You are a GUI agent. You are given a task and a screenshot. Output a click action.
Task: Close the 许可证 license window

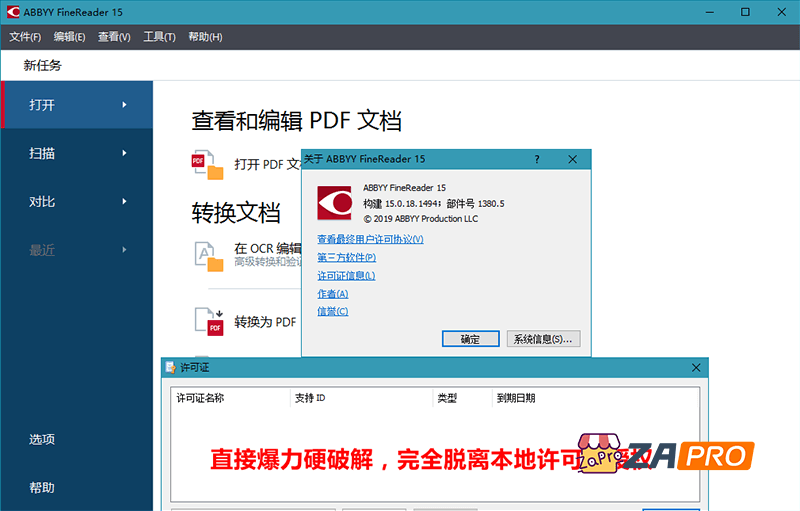[x=696, y=368]
